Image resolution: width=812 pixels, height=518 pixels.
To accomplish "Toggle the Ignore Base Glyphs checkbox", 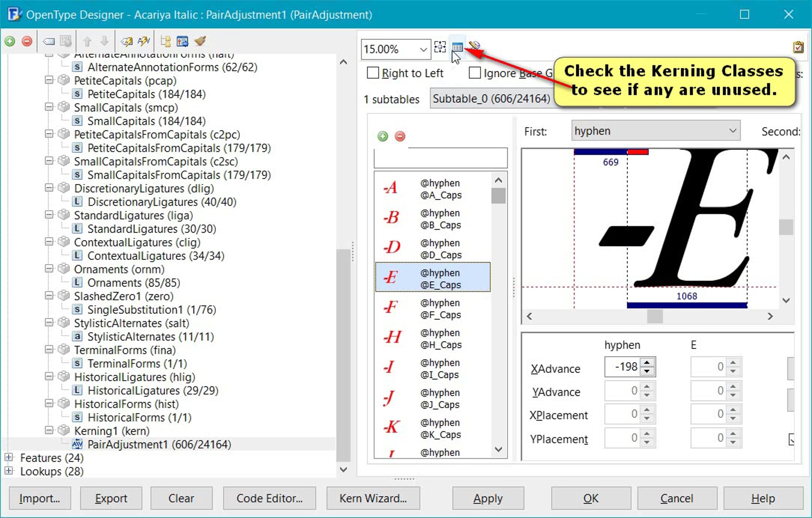I will tap(474, 73).
